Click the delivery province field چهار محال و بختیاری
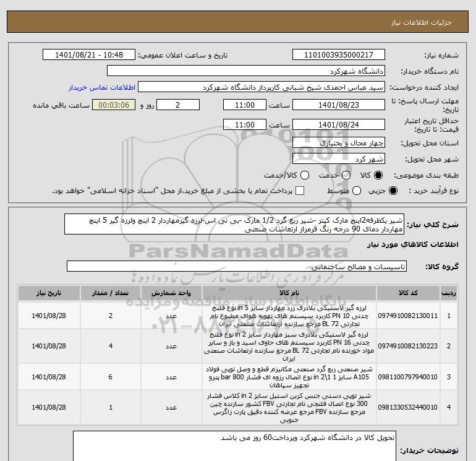The width and height of the screenshot is (476, 461). click(x=339, y=143)
